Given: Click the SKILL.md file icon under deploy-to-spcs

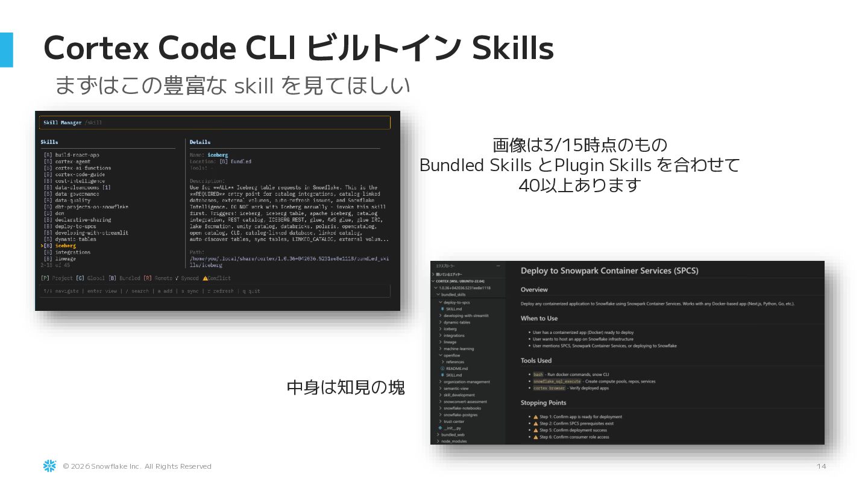Looking at the screenshot, I should [442, 309].
